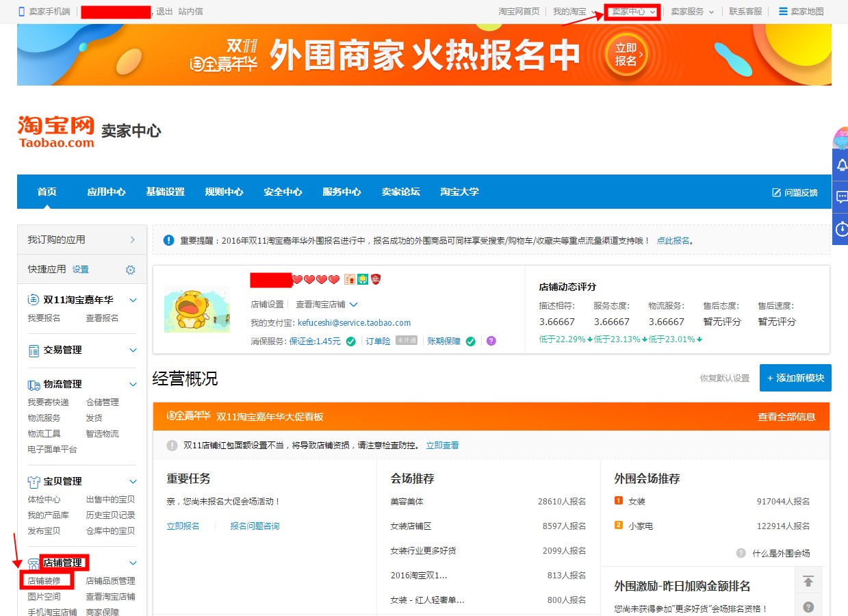Image resolution: width=848 pixels, height=616 pixels.
Task: Click the 立即报名 signup button in banner
Action: click(625, 55)
